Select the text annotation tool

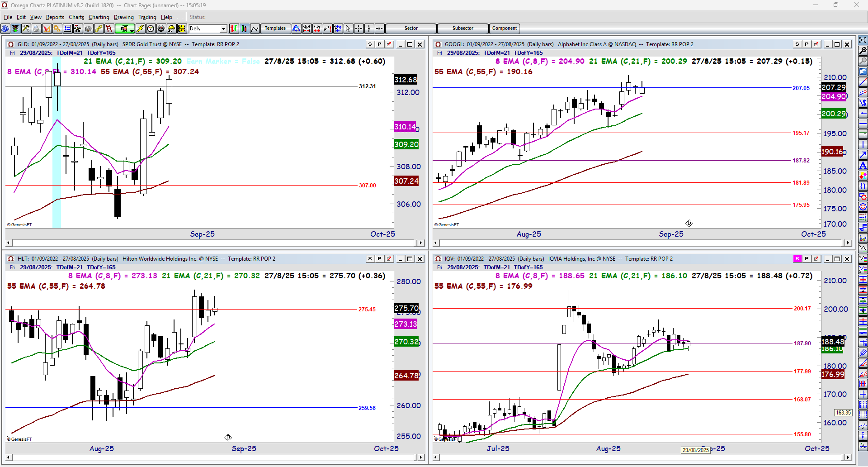pyautogui.click(x=863, y=165)
